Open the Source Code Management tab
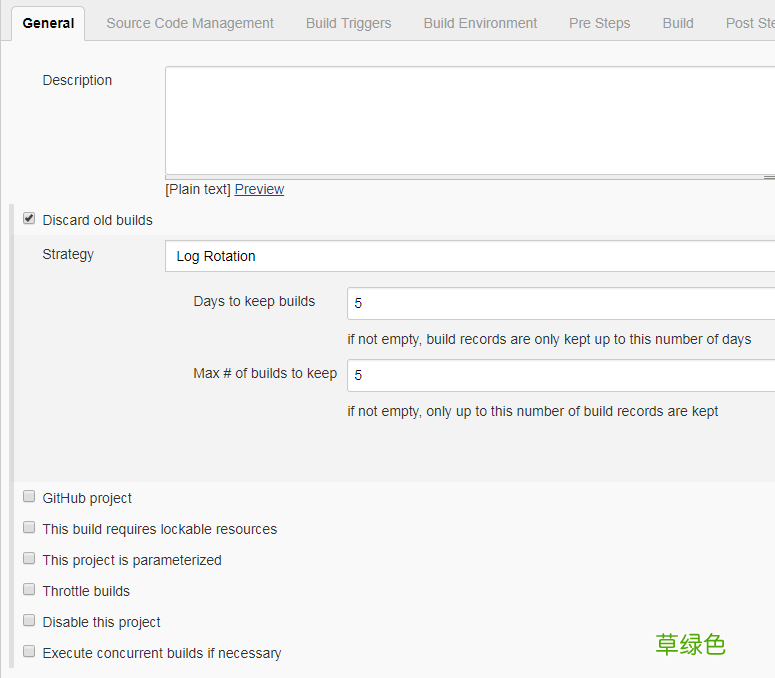 click(x=190, y=23)
